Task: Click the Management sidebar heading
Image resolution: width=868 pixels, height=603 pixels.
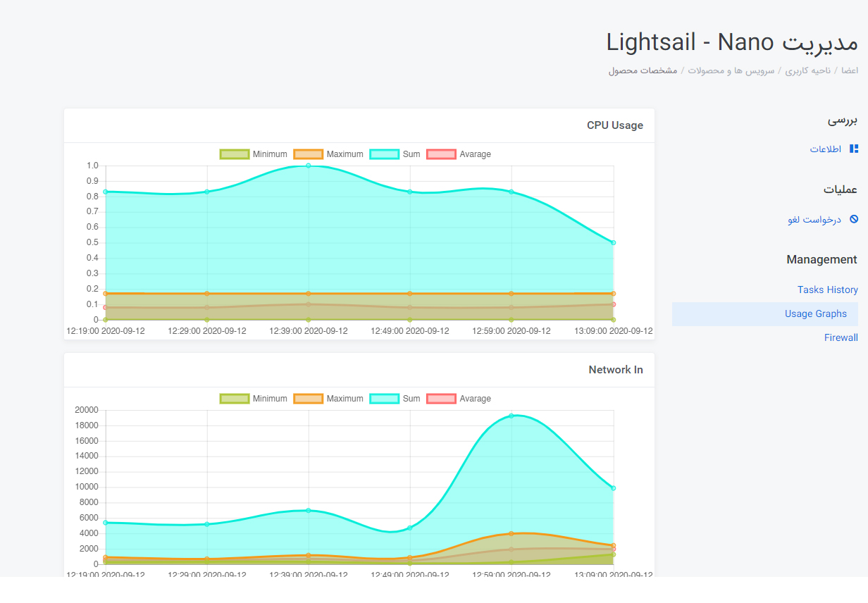Action: [822, 259]
